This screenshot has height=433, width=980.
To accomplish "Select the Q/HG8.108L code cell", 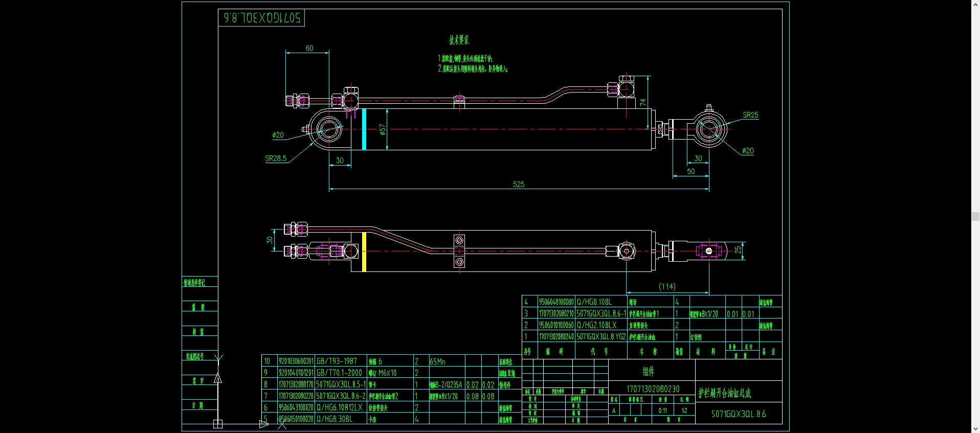I will [x=601, y=302].
